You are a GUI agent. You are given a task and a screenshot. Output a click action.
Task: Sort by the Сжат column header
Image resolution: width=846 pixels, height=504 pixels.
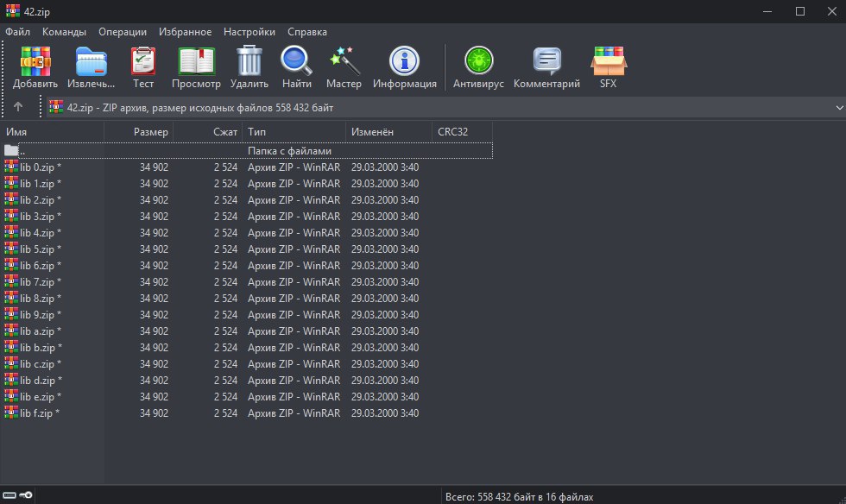(x=208, y=132)
